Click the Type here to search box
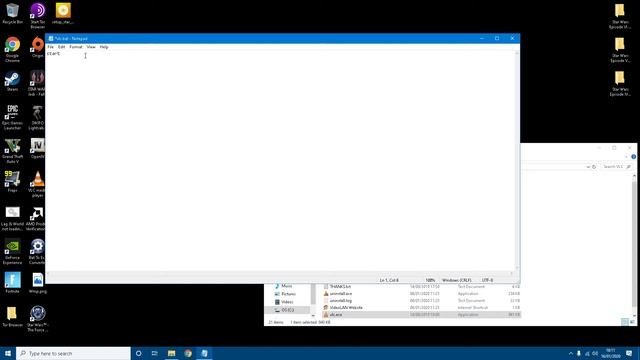 tap(73, 353)
